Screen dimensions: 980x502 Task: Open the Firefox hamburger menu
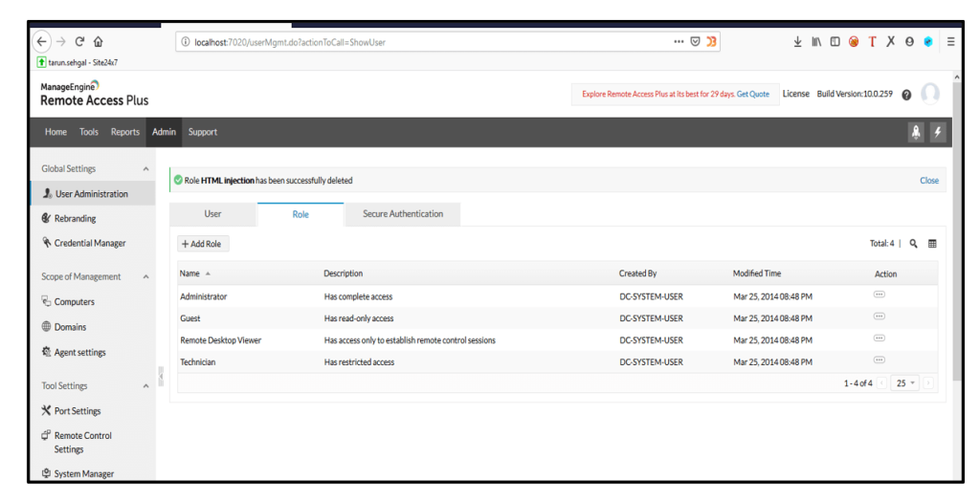(950, 42)
